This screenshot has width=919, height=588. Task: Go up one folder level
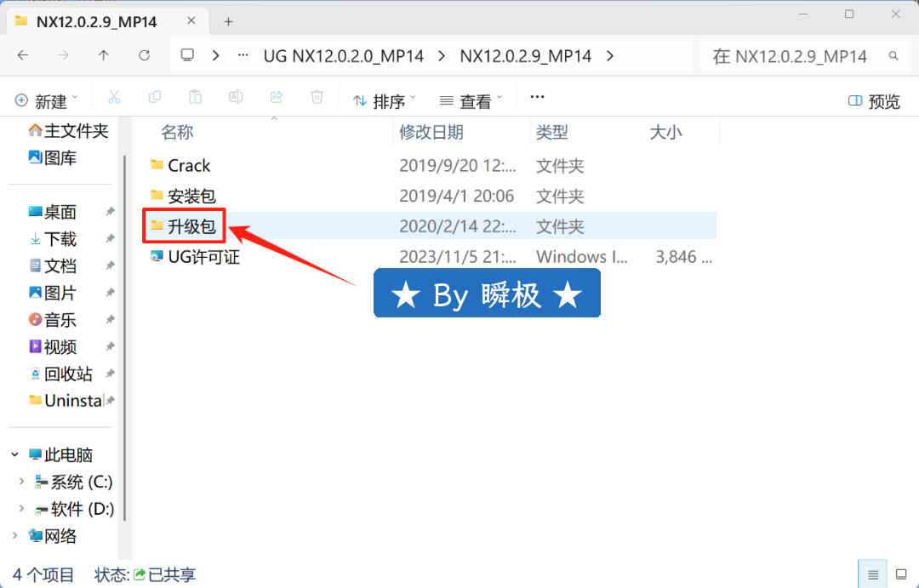104,55
